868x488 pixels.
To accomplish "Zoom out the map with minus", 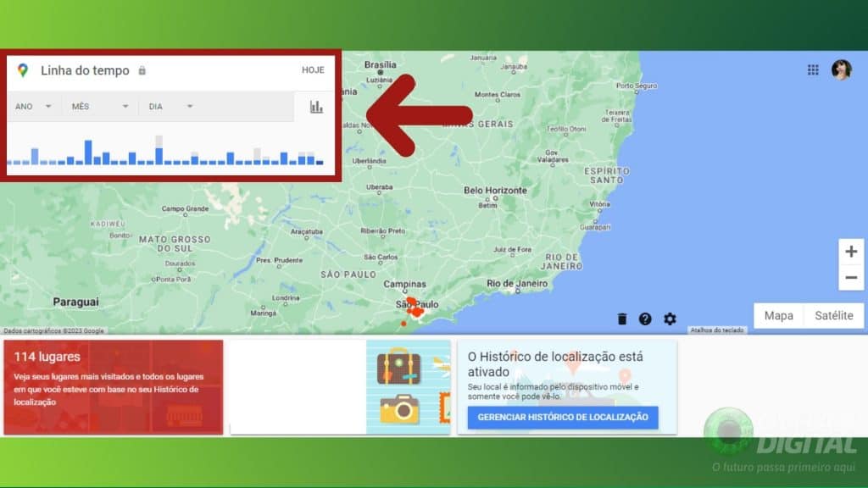I will tap(851, 277).
